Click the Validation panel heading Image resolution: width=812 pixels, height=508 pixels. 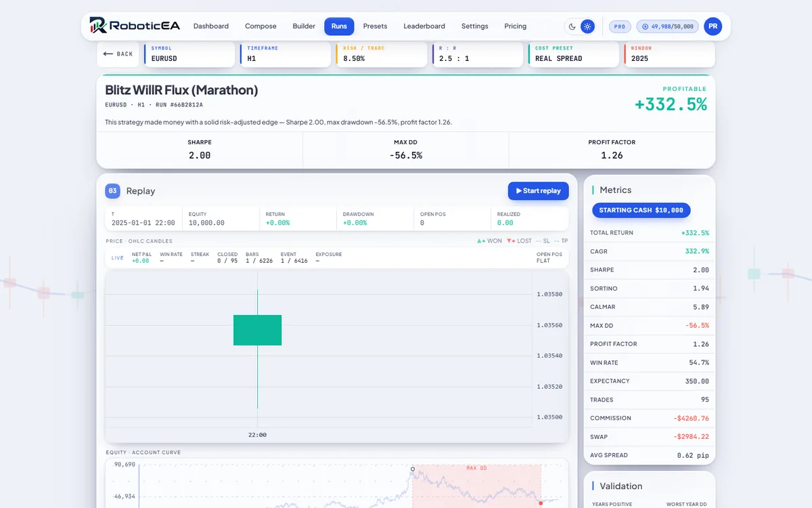point(621,486)
